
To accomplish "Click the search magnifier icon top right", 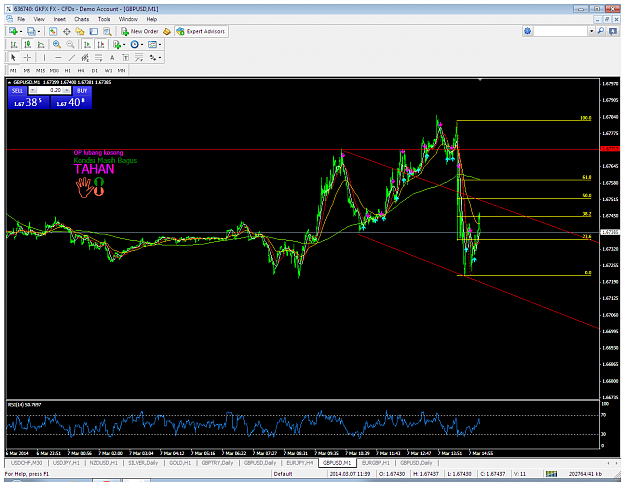I will coord(601,31).
